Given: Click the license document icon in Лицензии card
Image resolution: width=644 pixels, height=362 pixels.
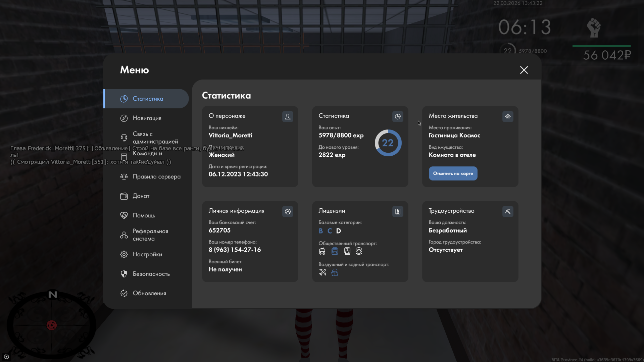Looking at the screenshot, I should coord(398,211).
